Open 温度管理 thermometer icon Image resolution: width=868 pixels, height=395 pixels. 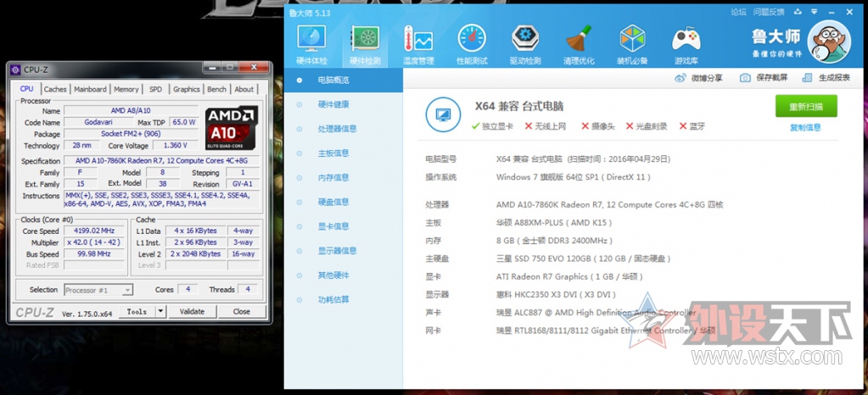point(418,39)
